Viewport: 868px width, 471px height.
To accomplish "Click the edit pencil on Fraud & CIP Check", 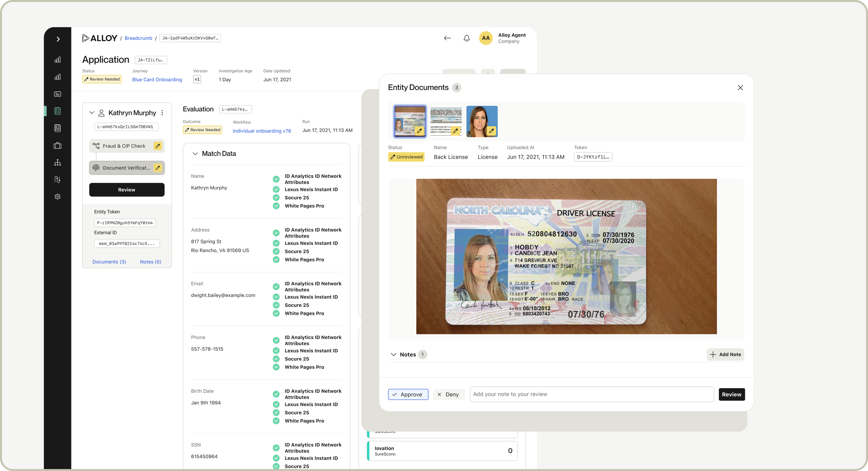I will (x=157, y=146).
